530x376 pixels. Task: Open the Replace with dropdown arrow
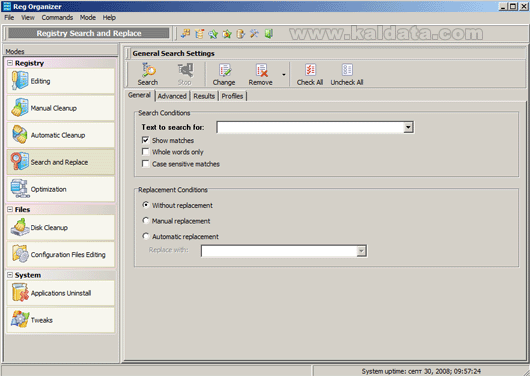361,251
